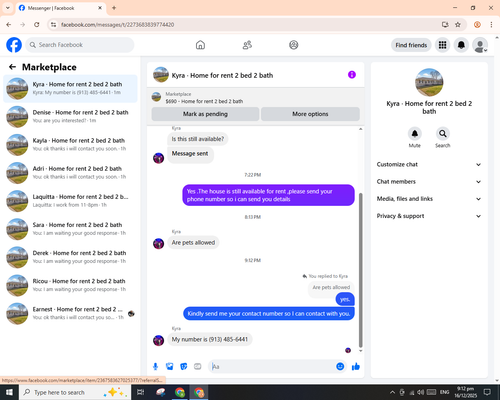Choose a GIF icon
This screenshot has width=500, height=400.
pos(198,367)
